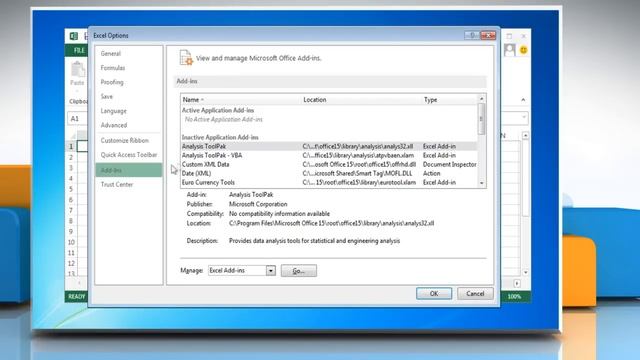The image size is (640, 360).
Task: Click the user account icon in Excel
Action: (509, 50)
